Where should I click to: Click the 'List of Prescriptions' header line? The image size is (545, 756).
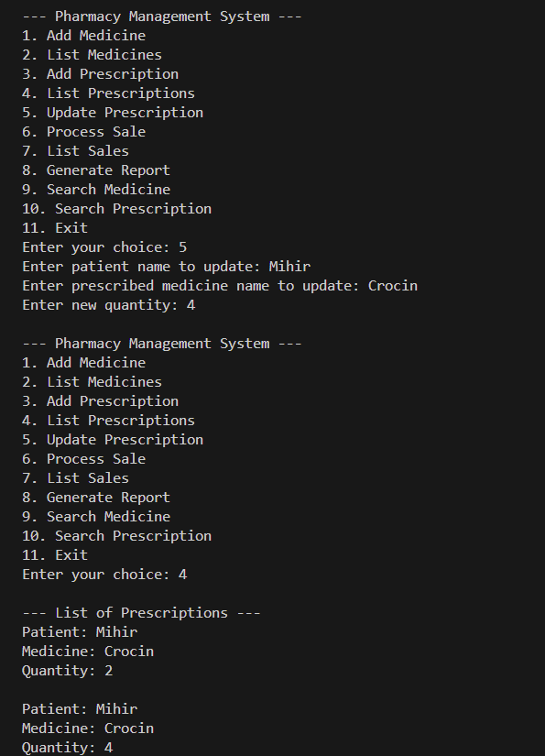point(141,613)
